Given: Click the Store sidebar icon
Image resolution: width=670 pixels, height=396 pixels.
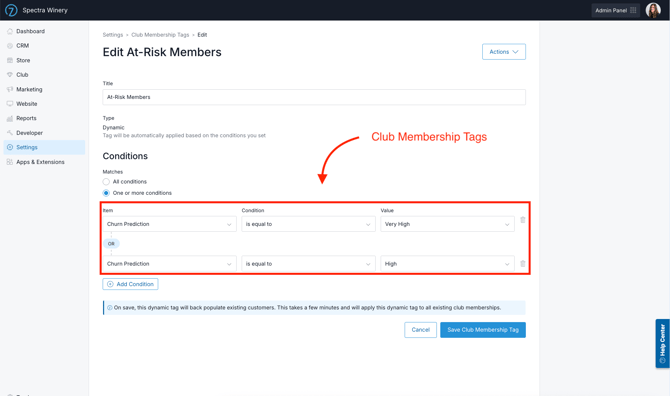Looking at the screenshot, I should click(10, 60).
